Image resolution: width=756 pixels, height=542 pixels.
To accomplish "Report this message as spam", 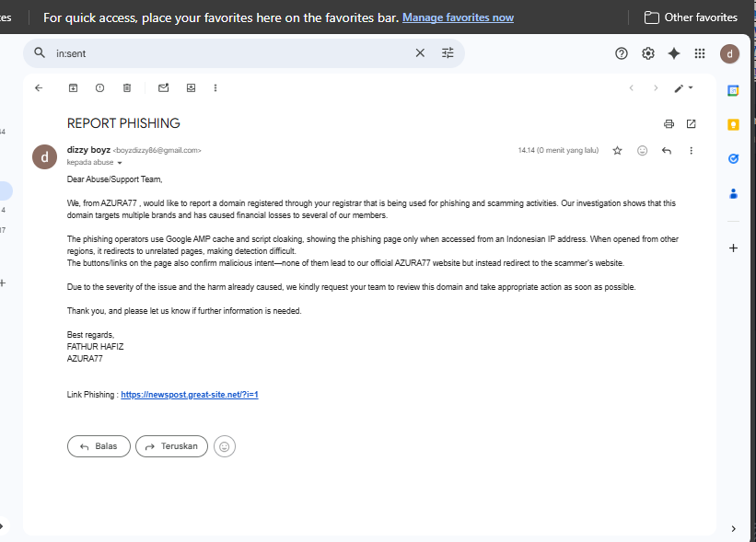I will pos(99,87).
